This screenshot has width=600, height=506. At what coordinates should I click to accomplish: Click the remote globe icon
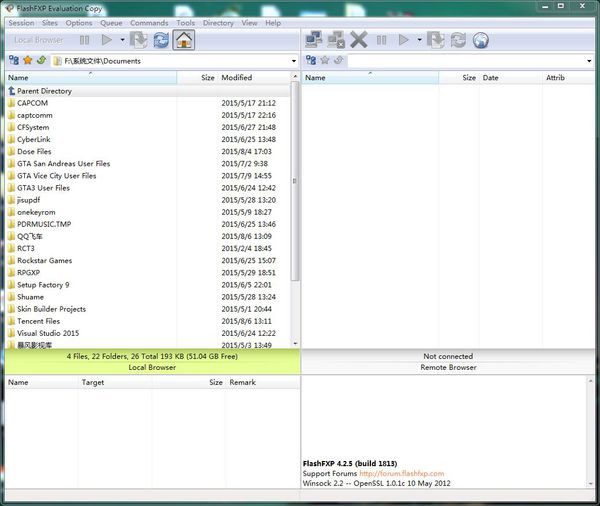481,40
